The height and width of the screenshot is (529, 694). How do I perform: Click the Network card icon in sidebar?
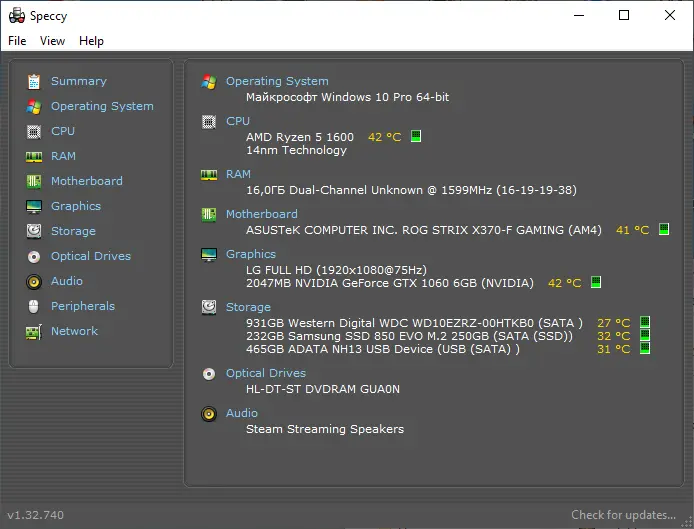coord(34,332)
